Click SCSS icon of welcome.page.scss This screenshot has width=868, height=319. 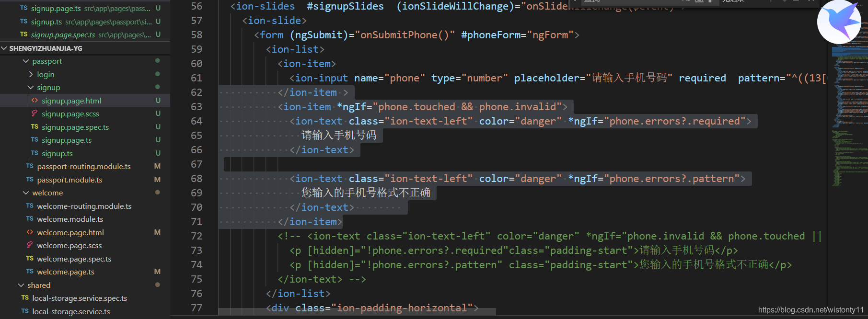30,245
